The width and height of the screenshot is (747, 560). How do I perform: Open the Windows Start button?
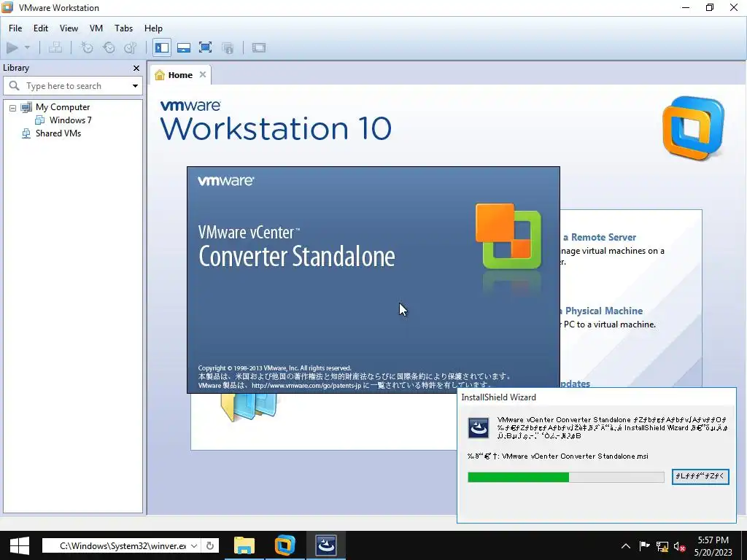tap(19, 545)
